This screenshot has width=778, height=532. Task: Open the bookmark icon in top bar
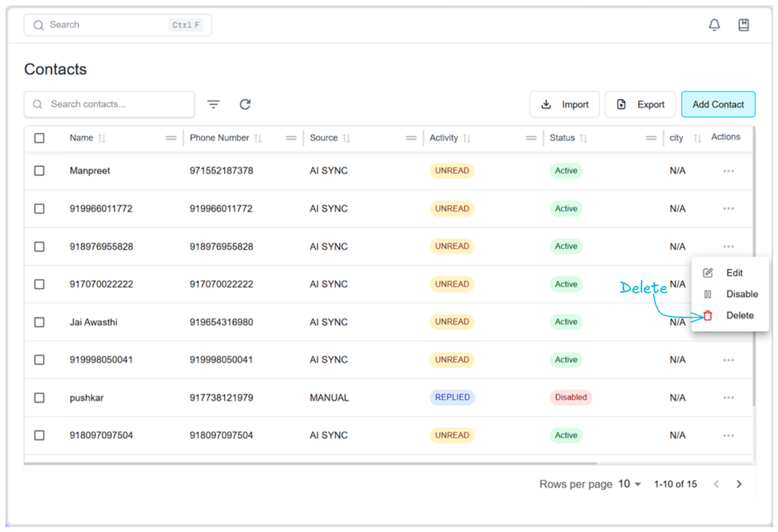point(743,25)
